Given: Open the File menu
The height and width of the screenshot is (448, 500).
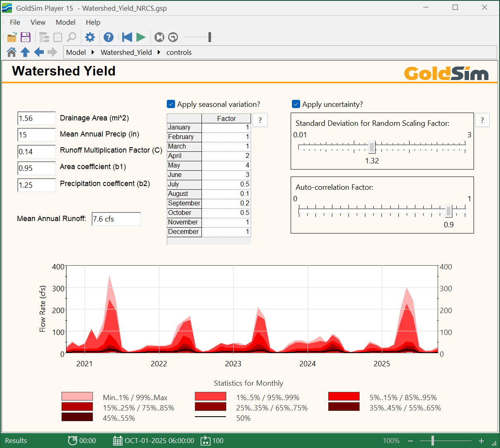Looking at the screenshot, I should (15, 22).
